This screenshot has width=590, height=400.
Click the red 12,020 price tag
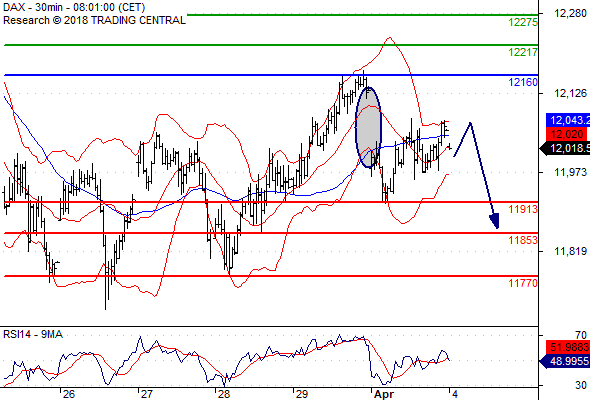coord(567,134)
